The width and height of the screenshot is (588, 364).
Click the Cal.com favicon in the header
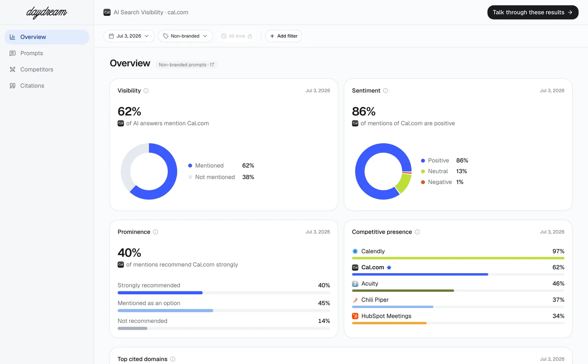point(107,12)
